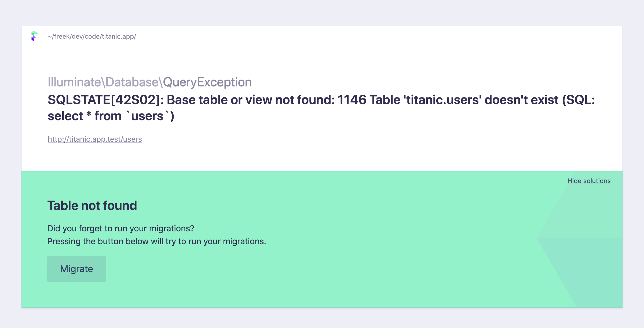Hide solutions using the top-right link
The height and width of the screenshot is (328, 644).
[589, 181]
